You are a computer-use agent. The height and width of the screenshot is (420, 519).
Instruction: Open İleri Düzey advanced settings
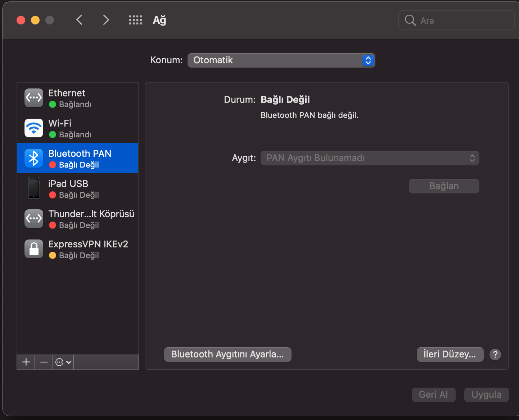[450, 355]
